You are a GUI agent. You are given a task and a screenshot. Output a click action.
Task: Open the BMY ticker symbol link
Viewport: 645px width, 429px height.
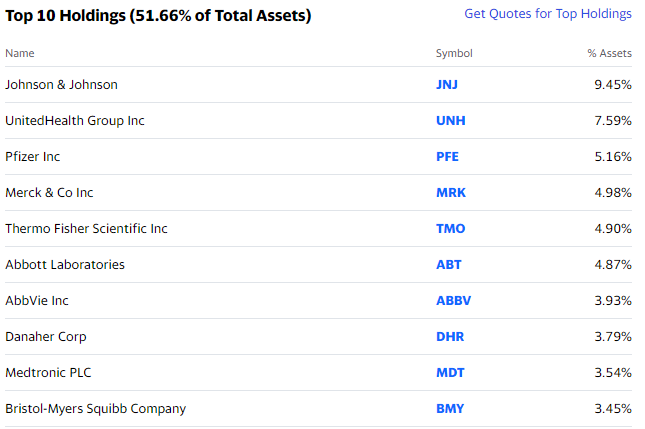click(x=450, y=408)
